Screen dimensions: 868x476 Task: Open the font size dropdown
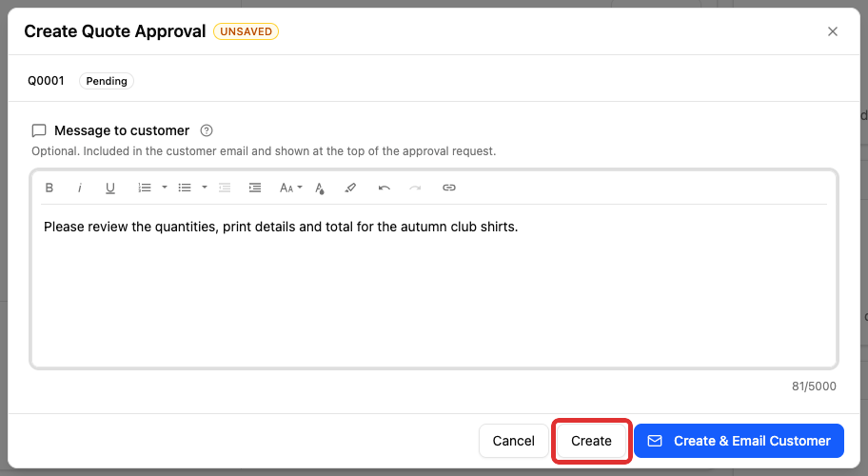[x=290, y=188]
